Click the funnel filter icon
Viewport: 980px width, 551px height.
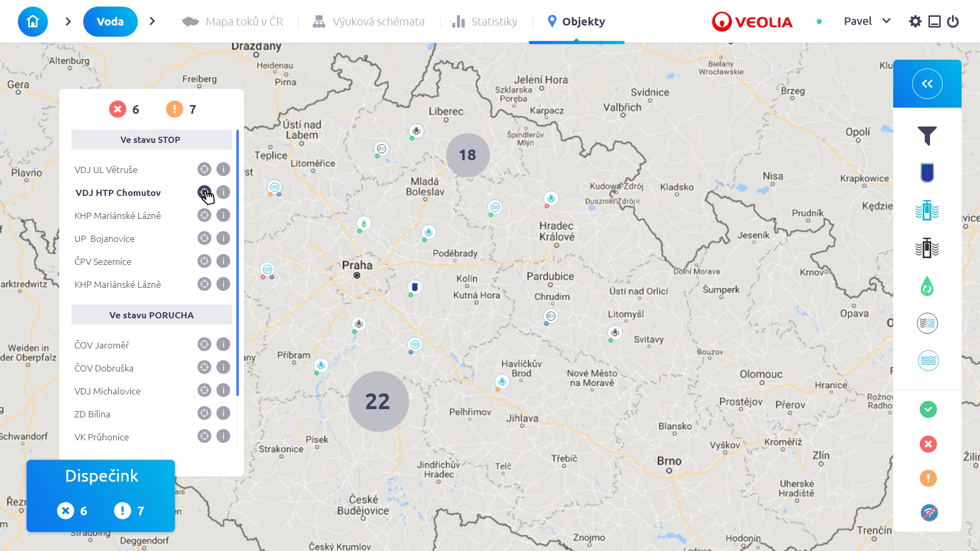point(927,136)
